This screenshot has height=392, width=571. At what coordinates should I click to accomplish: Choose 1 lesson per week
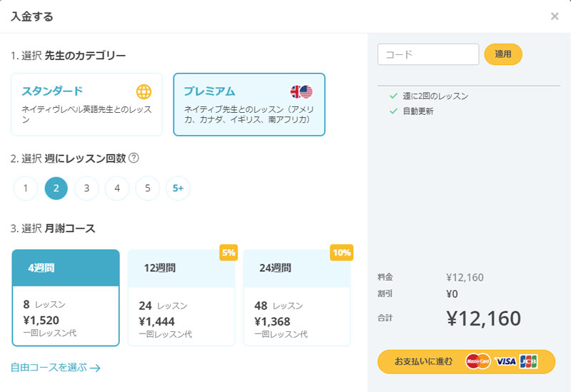pos(26,189)
